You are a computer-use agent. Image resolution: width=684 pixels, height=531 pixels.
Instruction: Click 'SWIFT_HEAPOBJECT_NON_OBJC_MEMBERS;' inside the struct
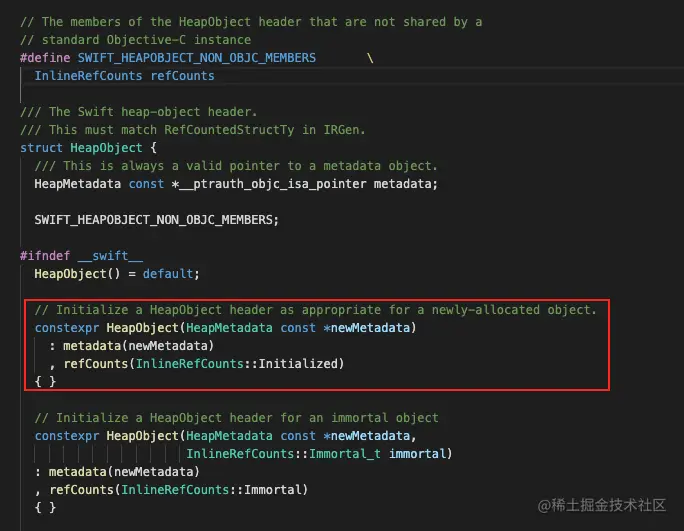pos(156,220)
